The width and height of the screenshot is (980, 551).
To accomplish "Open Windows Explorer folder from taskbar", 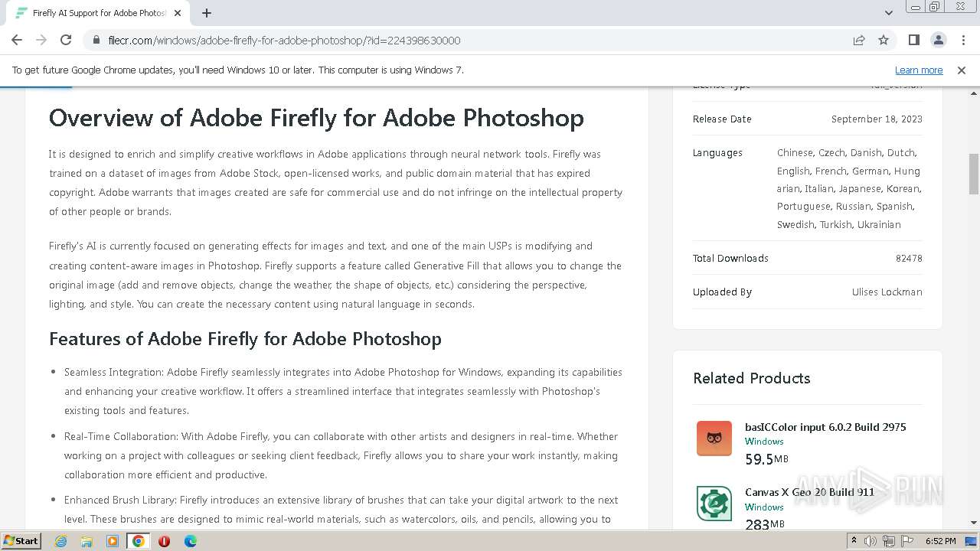I will 87,541.
